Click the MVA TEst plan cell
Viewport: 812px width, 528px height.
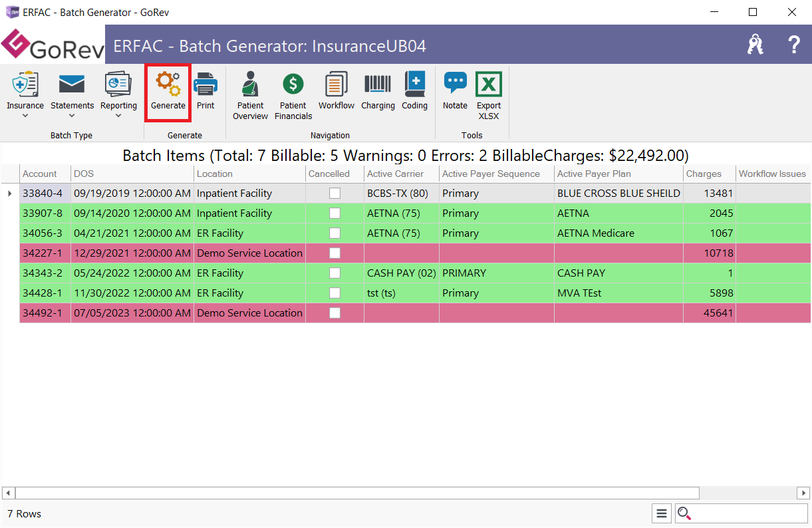tap(618, 293)
